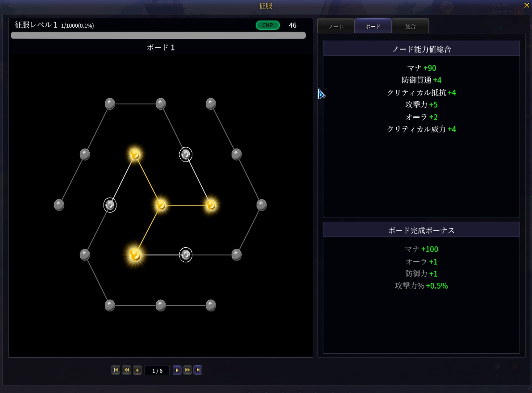Viewport: 532px width, 393px height.
Task: Close the 征服 window
Action: coord(526,5)
